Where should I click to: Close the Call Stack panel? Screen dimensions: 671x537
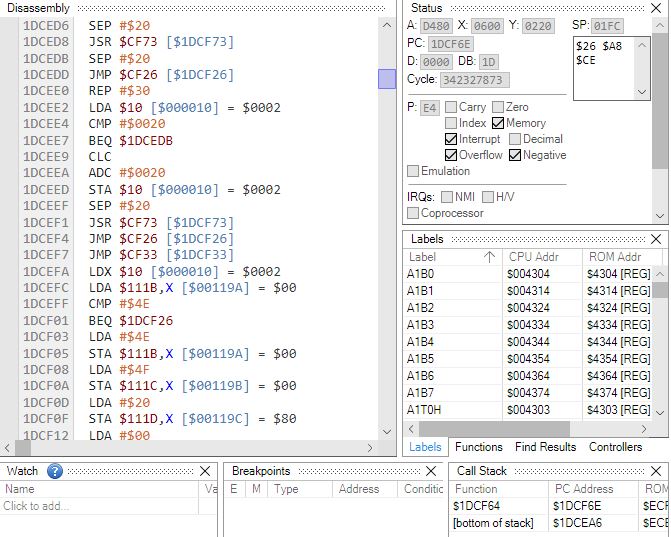point(656,471)
